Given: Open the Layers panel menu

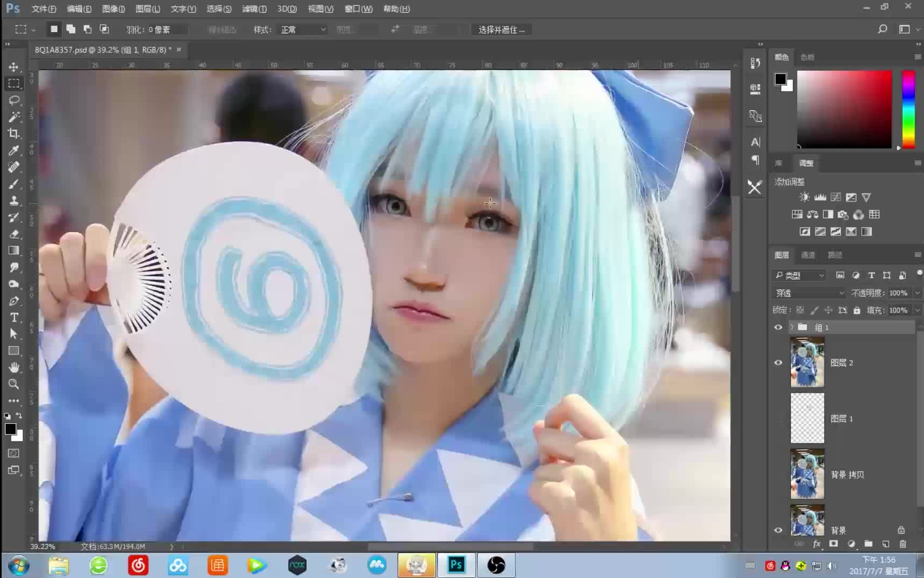Looking at the screenshot, I should 918,255.
